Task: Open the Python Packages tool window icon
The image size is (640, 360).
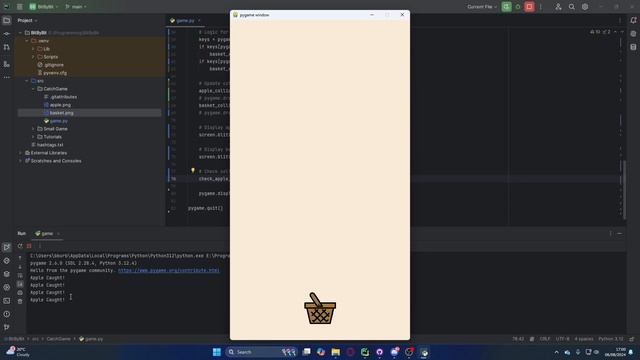Action: (x=7, y=274)
